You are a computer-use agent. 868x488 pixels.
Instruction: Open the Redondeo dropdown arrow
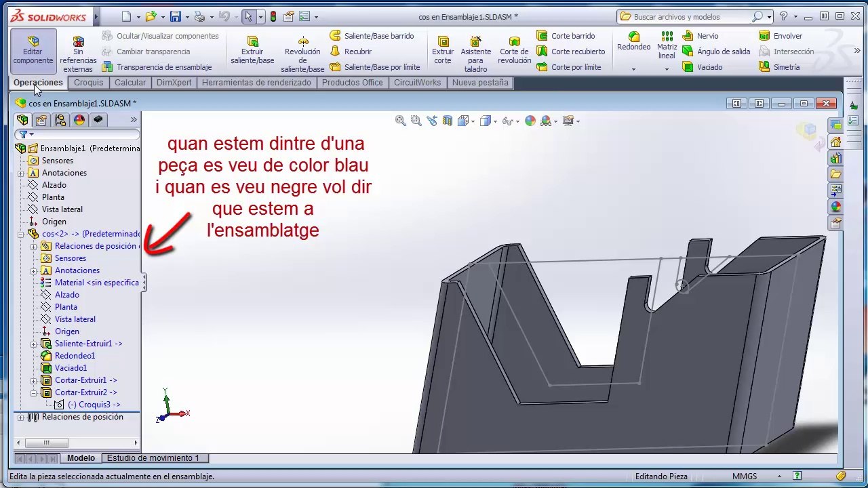tap(633, 69)
